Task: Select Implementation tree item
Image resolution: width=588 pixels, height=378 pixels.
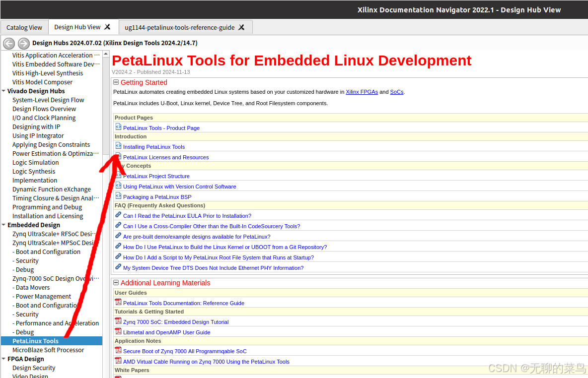Action: point(35,180)
